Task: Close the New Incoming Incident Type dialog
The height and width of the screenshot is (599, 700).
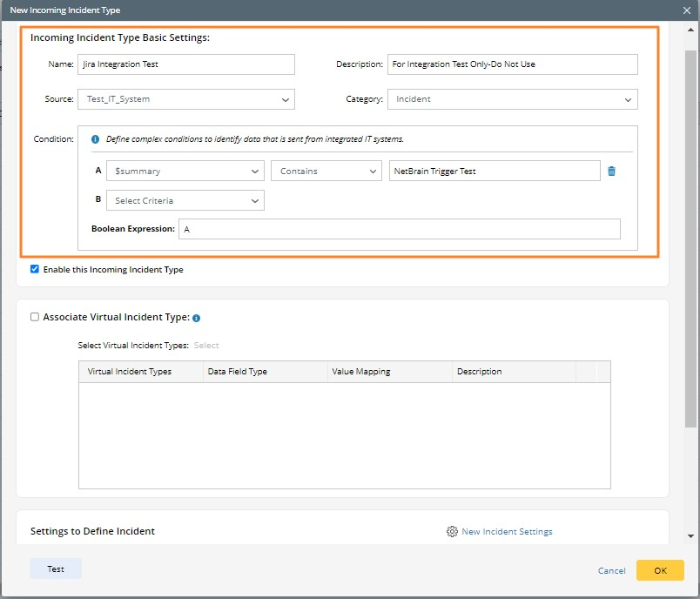Action: [686, 10]
